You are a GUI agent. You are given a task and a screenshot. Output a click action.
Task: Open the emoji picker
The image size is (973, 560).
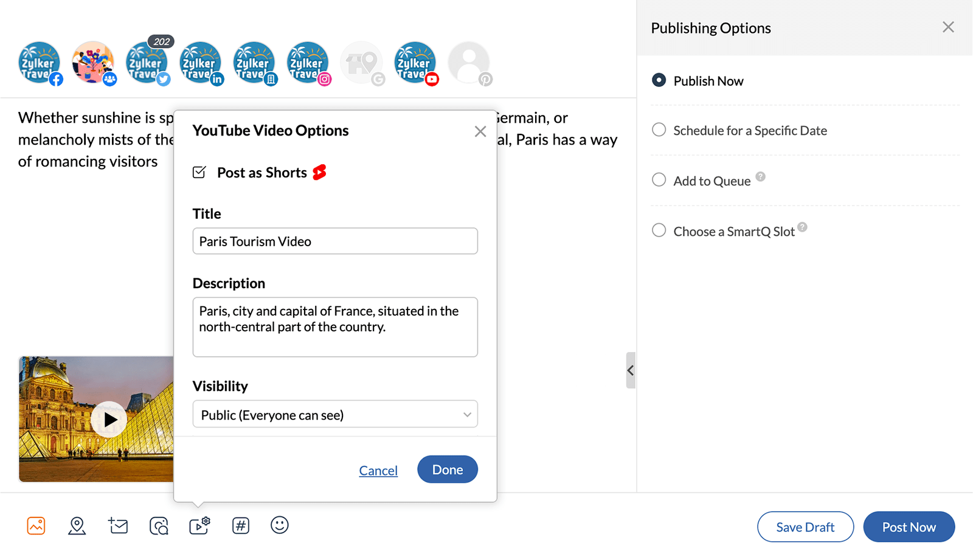click(279, 525)
